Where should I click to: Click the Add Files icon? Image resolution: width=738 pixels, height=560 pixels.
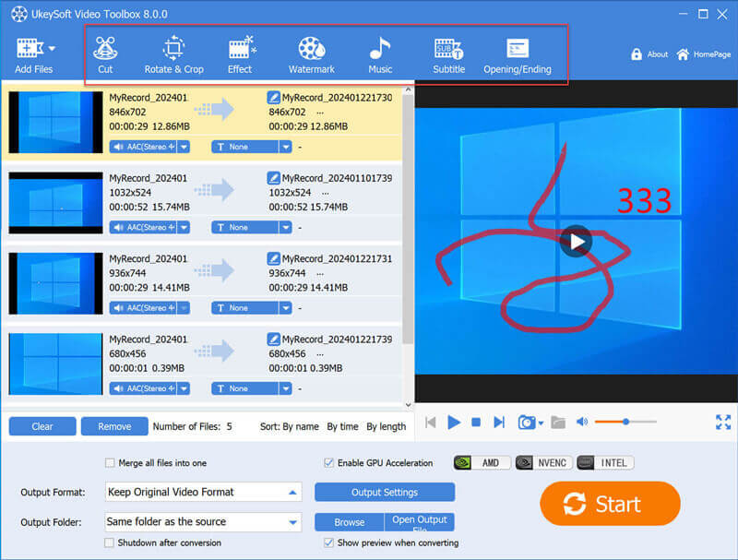click(30, 48)
